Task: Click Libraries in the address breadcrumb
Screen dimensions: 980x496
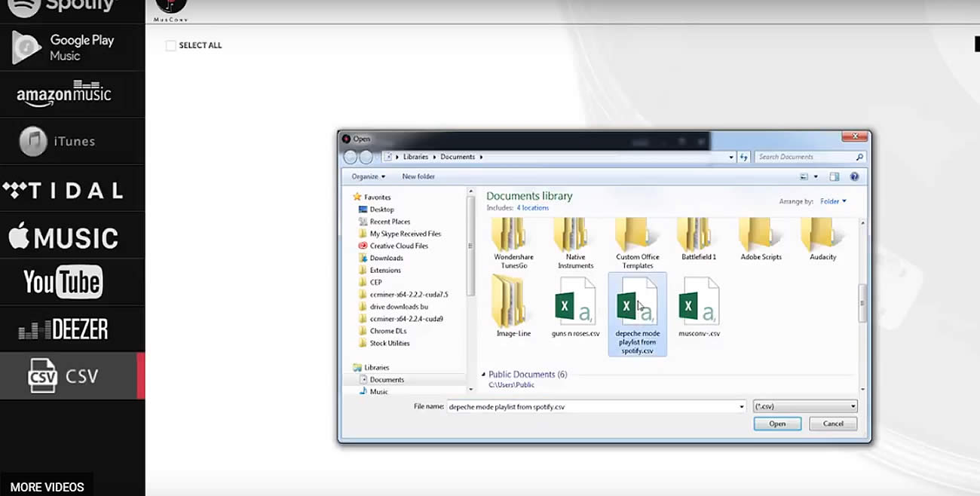Action: [x=415, y=157]
